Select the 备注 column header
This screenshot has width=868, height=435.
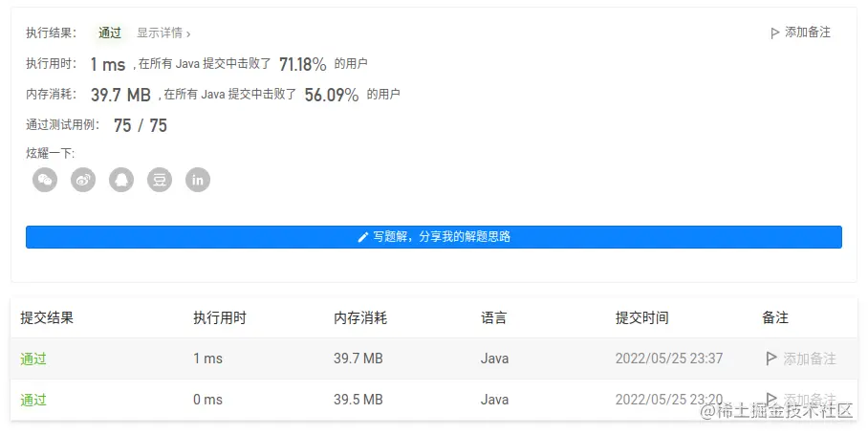click(775, 317)
